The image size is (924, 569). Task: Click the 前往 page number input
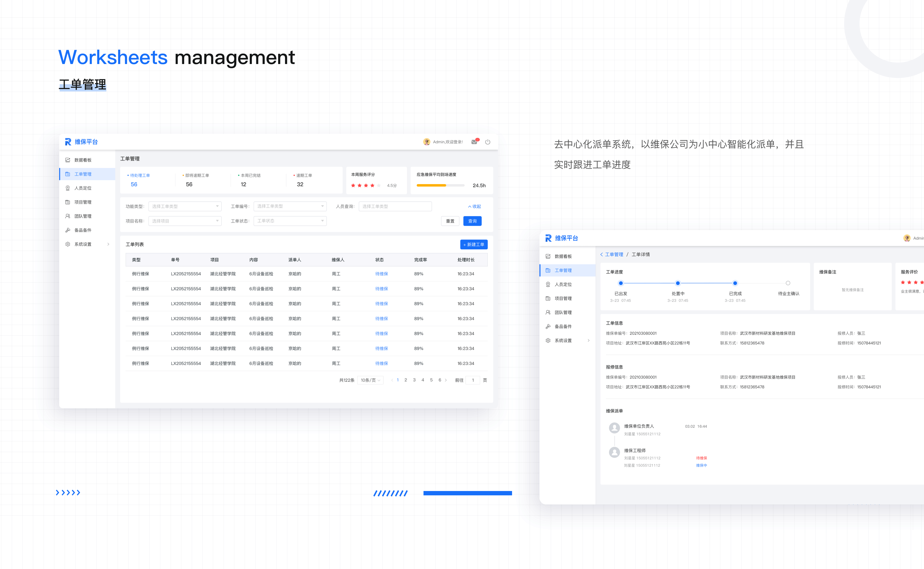(x=473, y=380)
